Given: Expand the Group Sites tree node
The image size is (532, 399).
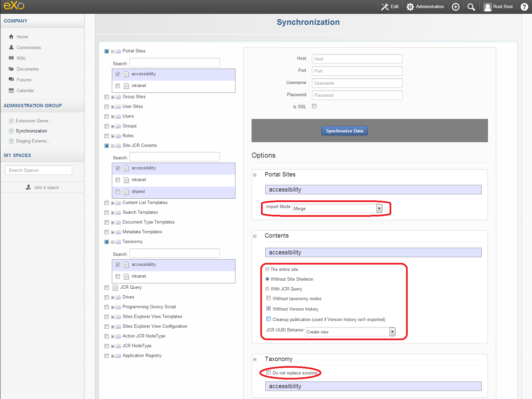Looking at the screenshot, I should click(x=113, y=97).
